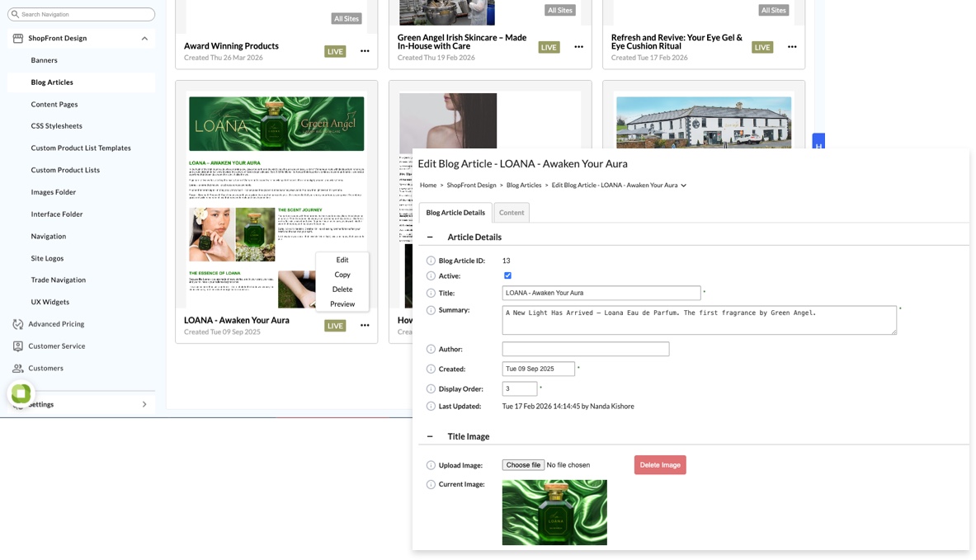
Task: Open Trade Navigation in the sidebar
Action: [59, 280]
